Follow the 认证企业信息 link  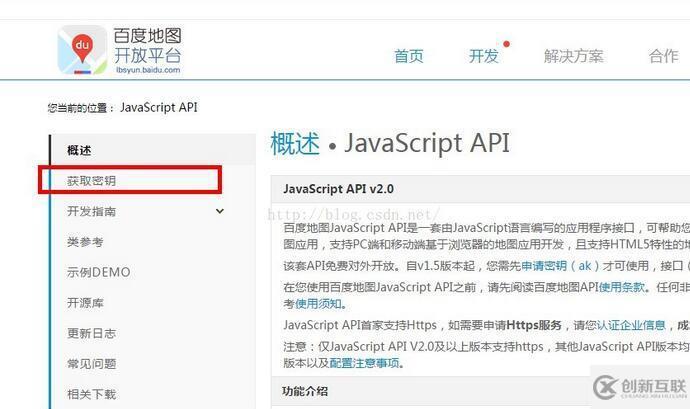[x=631, y=325]
